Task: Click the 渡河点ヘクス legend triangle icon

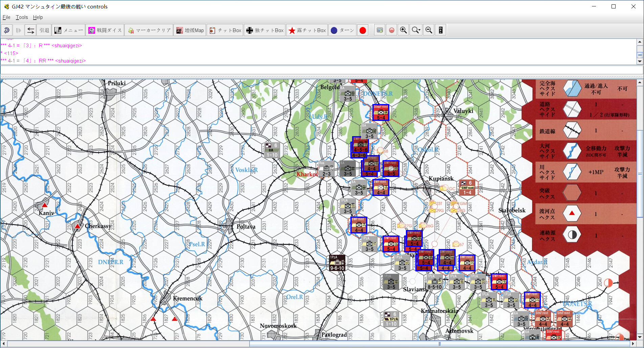Action: [x=572, y=214]
